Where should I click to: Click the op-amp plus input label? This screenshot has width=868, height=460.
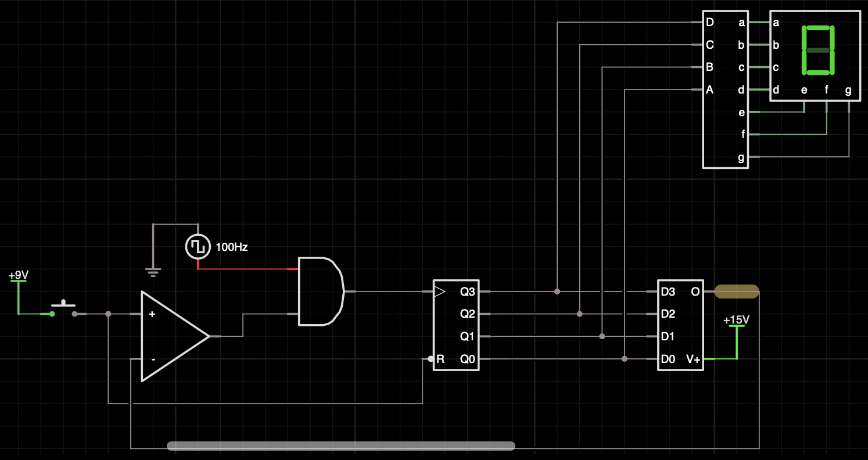coord(152,314)
